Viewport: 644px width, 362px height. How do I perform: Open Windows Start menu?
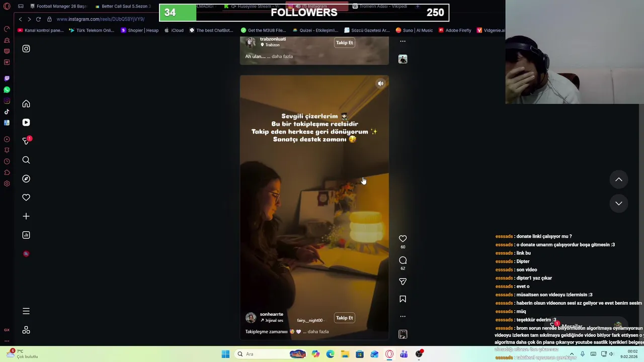[225, 354]
